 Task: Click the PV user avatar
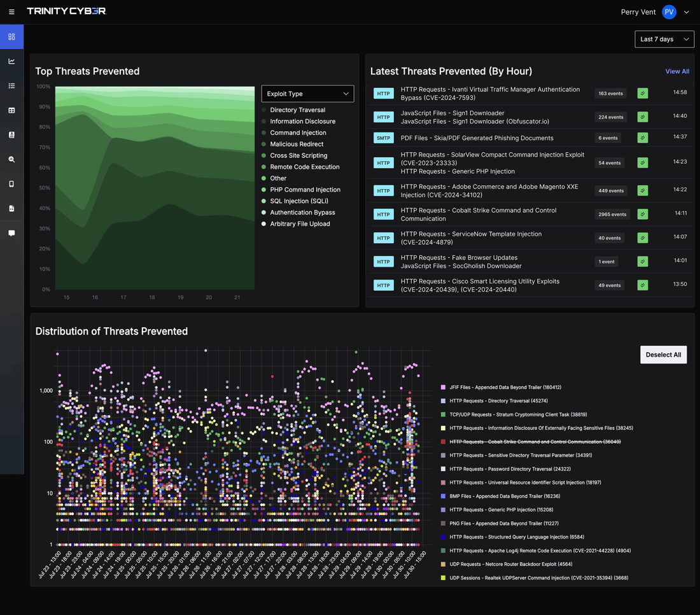(x=669, y=12)
